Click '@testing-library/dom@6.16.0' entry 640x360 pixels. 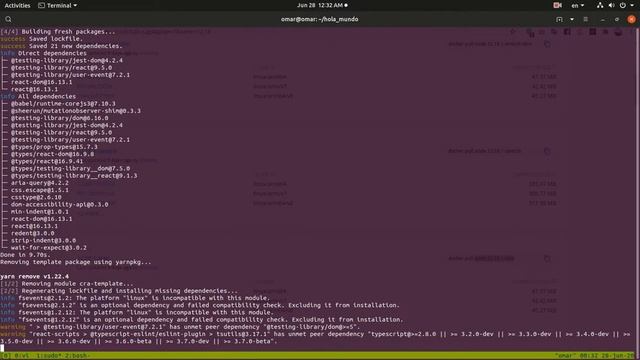(60, 118)
